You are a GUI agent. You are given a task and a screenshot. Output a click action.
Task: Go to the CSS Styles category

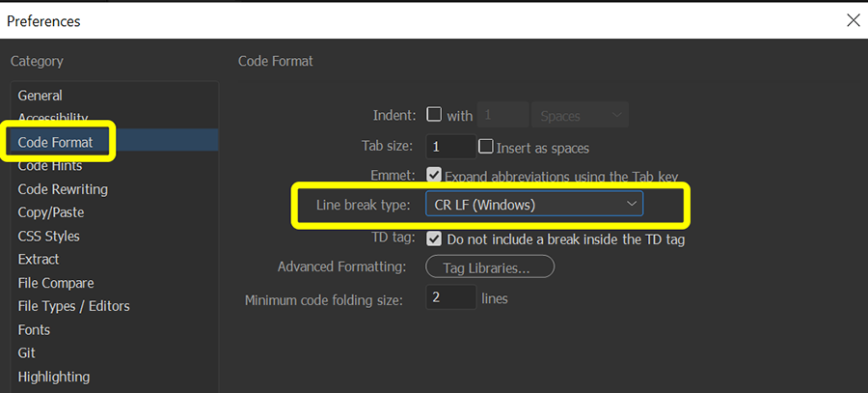point(49,237)
